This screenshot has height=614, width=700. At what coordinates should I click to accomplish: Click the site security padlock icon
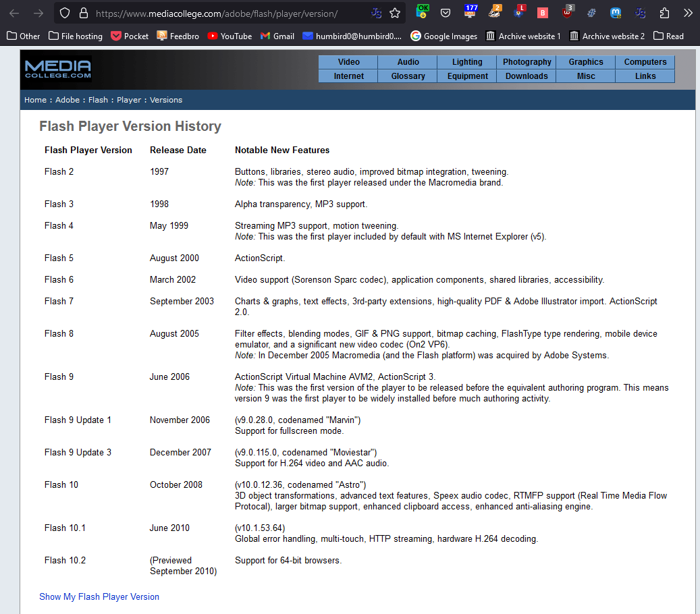pos(84,13)
